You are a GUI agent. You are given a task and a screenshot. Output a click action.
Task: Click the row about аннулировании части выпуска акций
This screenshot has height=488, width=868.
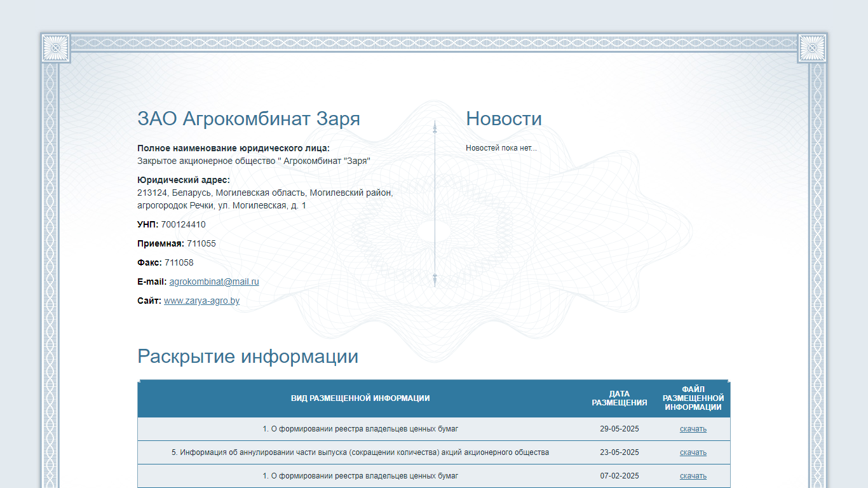click(434, 452)
